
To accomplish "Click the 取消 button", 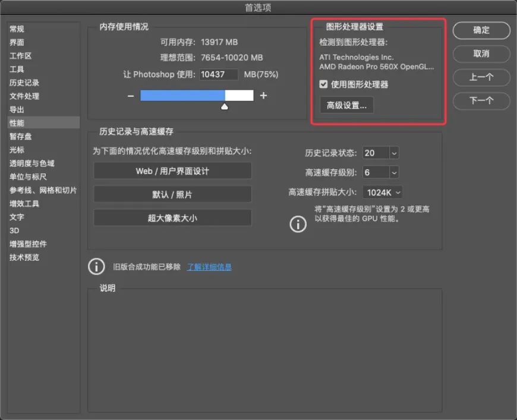I will (481, 53).
